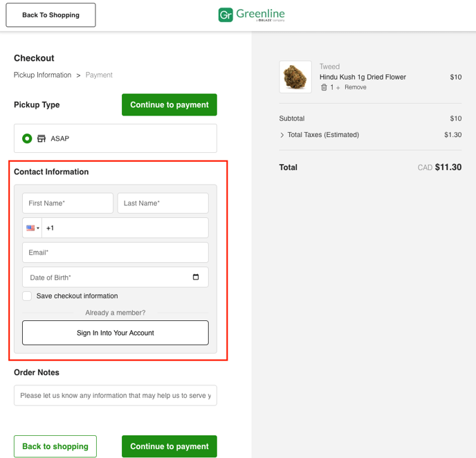The width and height of the screenshot is (476, 458).
Task: Expand Total Taxes (Estimated) breakdown
Action: click(282, 135)
